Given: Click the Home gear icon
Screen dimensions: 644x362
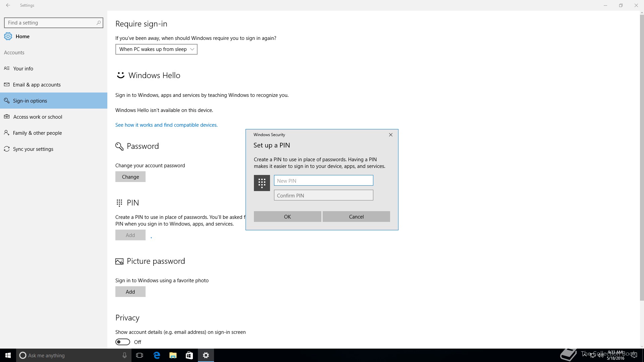Looking at the screenshot, I should click(8, 36).
